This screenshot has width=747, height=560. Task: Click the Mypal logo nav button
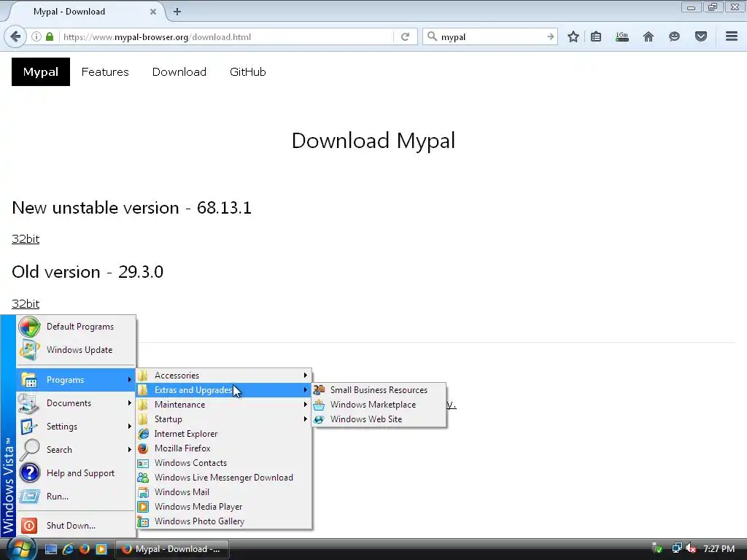[41, 72]
